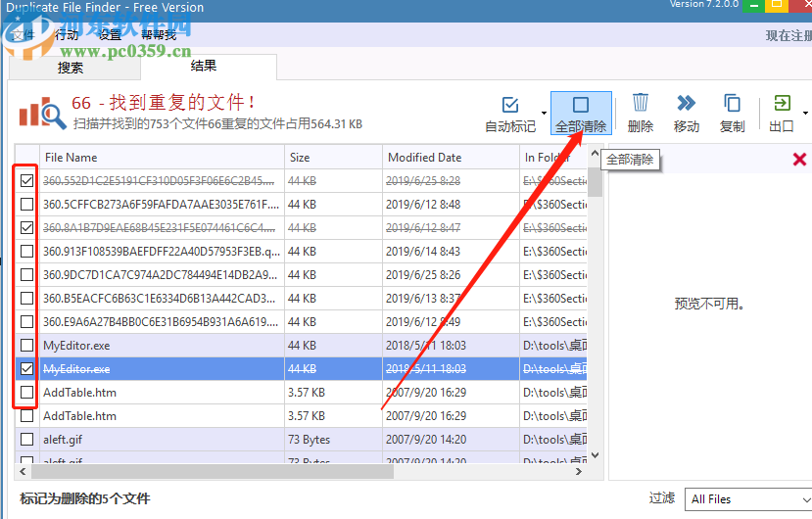This screenshot has width=812, height=519.
Task: Click the vertical scrollbar up arrow
Action: tap(595, 154)
